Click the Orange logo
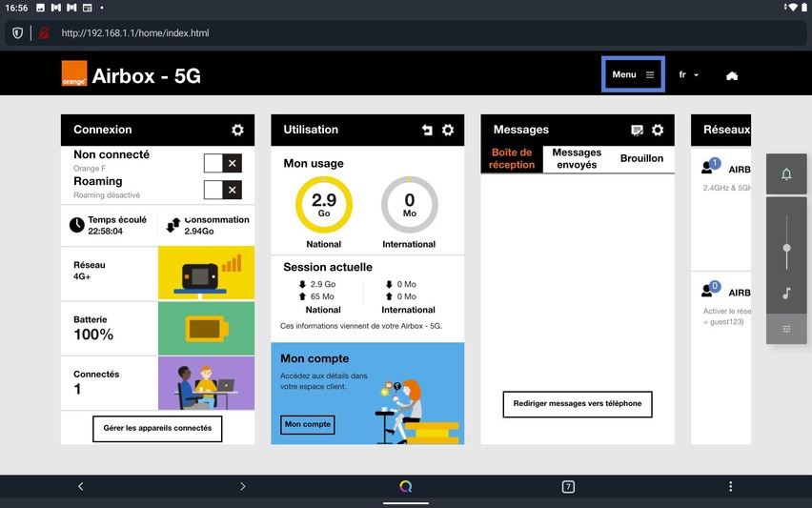This screenshot has height=508, width=812. point(74,73)
